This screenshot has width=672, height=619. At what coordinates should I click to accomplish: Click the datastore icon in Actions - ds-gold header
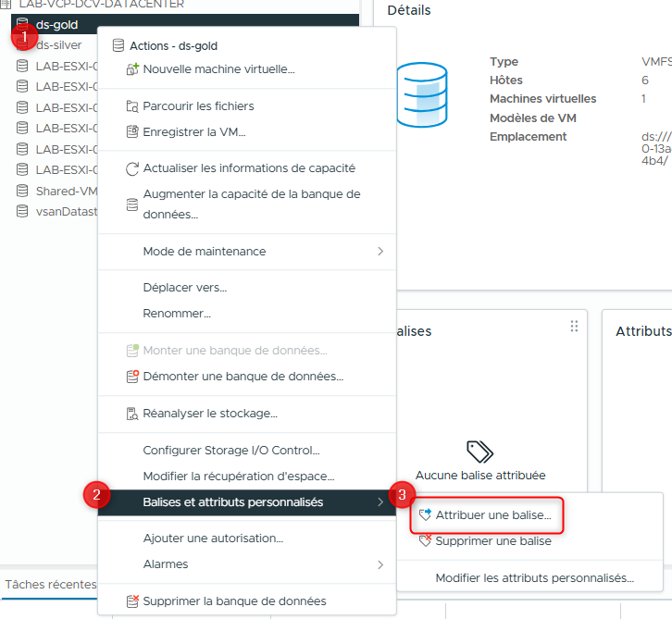[118, 45]
